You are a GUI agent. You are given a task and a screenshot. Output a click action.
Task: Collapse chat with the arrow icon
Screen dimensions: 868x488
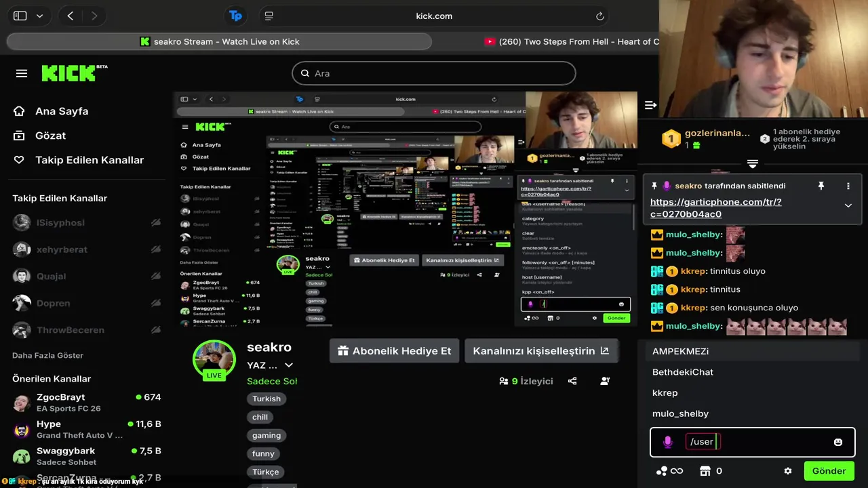(x=651, y=105)
